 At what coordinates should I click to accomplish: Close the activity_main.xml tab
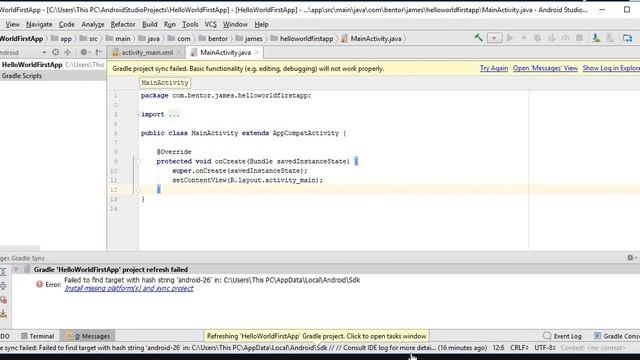pyautogui.click(x=179, y=52)
